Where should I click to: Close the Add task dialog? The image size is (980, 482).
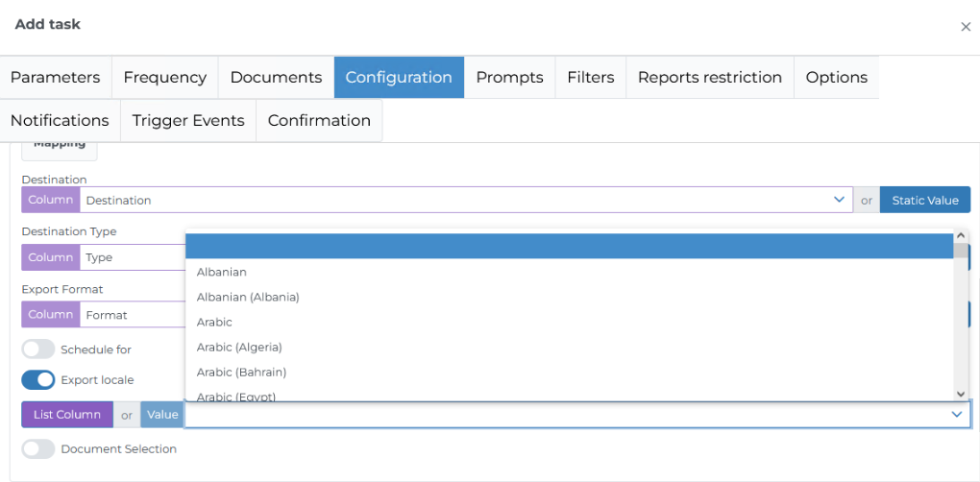(x=966, y=27)
